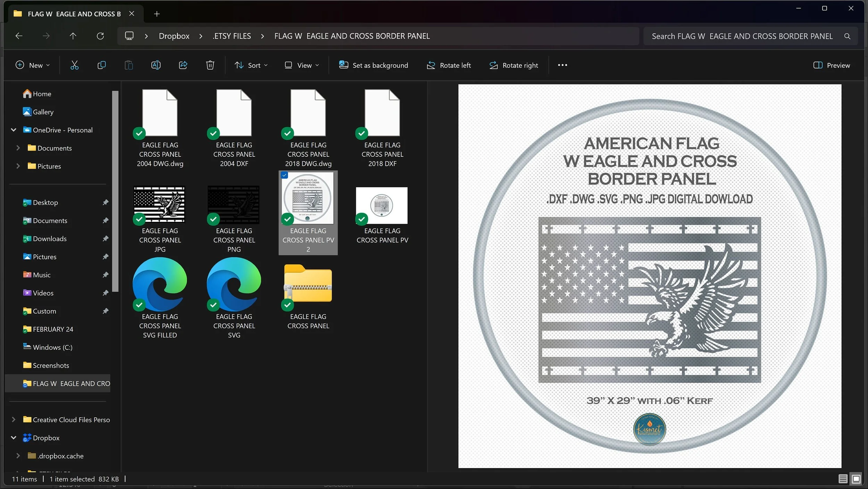Uncheck the selected PV 2 file checkbox

click(284, 175)
